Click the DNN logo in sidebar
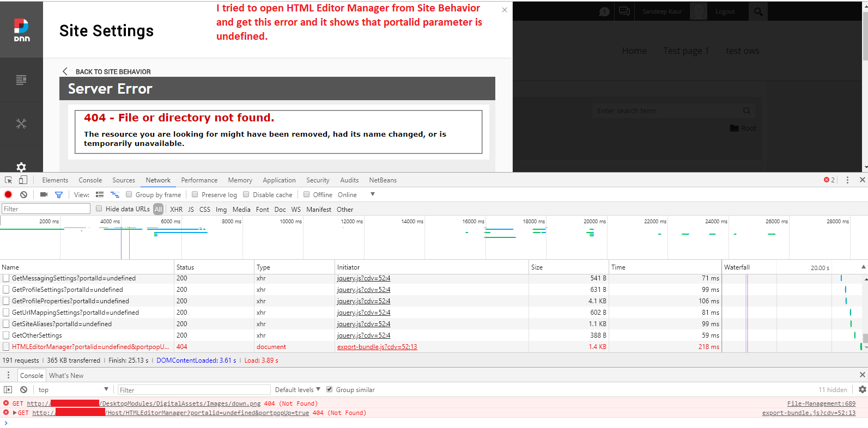The width and height of the screenshot is (868, 428). pos(21,30)
